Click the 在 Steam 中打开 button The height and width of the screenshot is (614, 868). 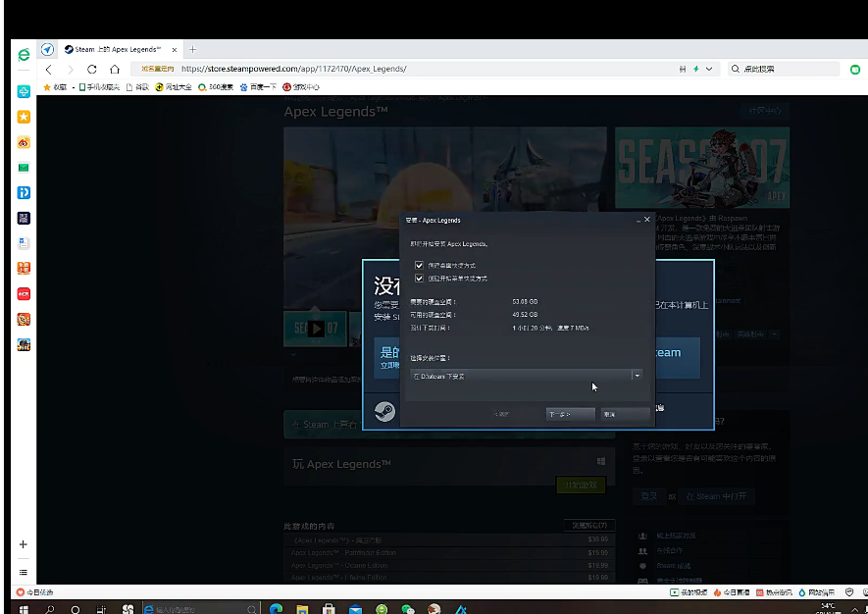click(716, 496)
